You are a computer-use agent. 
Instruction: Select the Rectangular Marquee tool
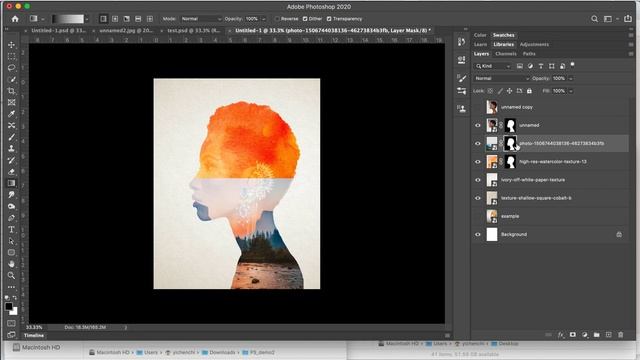pyautogui.click(x=11, y=56)
